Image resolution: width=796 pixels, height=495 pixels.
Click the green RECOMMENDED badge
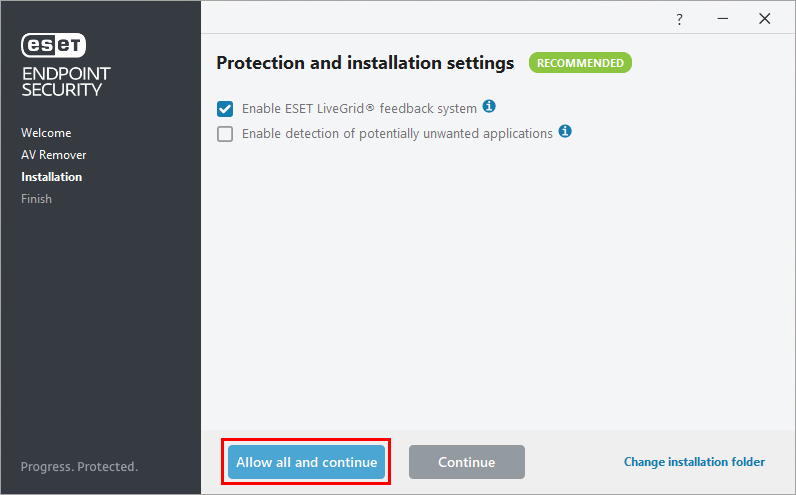580,62
